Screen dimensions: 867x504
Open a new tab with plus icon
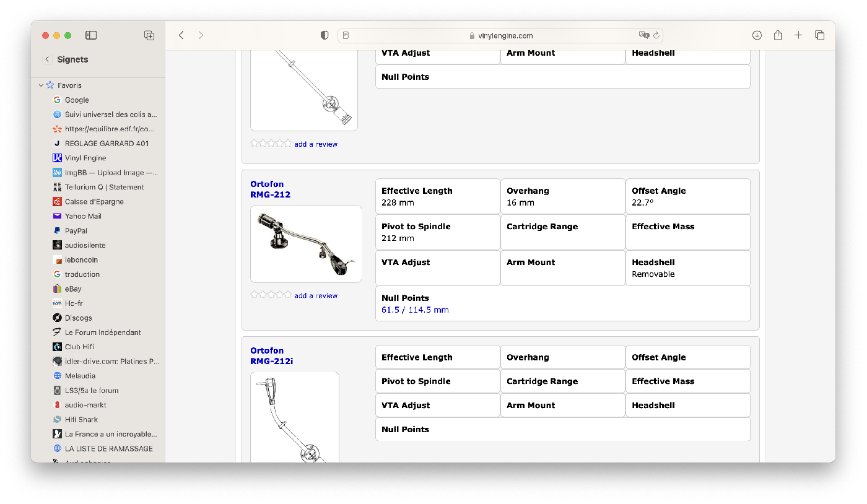point(798,35)
